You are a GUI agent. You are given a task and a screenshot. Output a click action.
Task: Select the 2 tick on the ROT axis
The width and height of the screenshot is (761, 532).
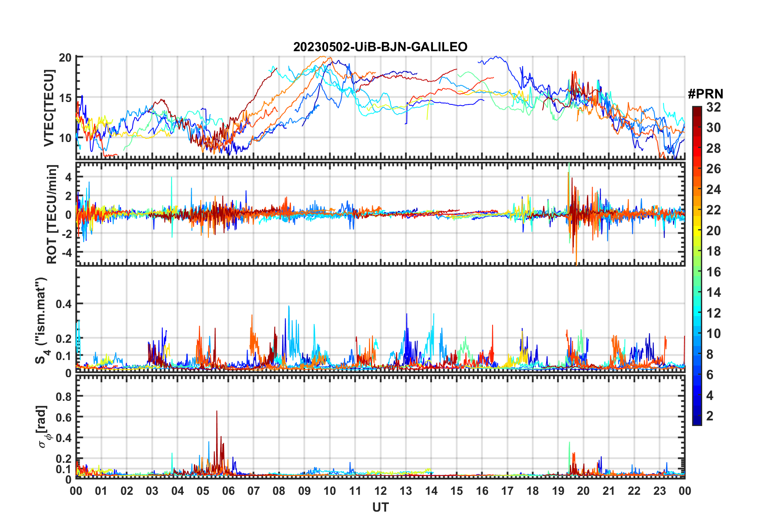68,196
